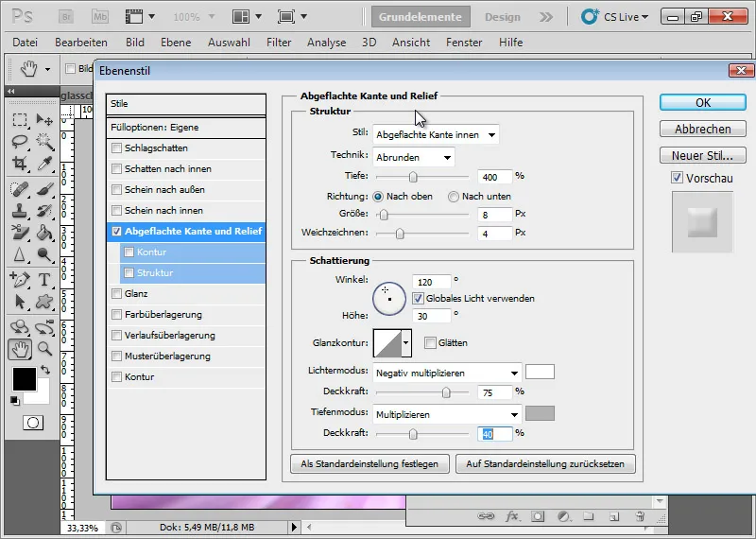Select the Dodge tool

[44, 254]
